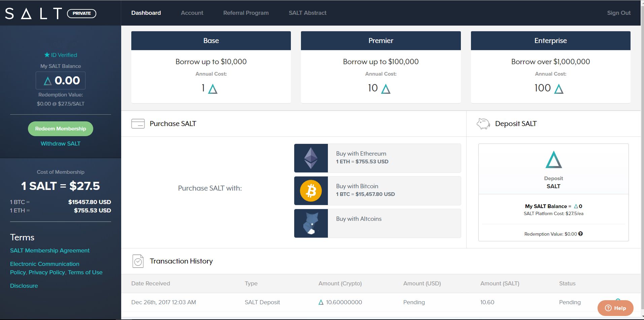
Task: Open the Terms of Use link
Action: coord(85,272)
